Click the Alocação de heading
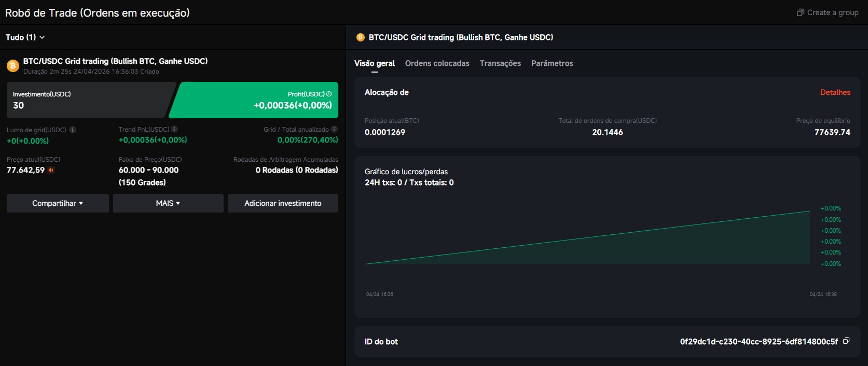This screenshot has height=366, width=868. click(387, 92)
